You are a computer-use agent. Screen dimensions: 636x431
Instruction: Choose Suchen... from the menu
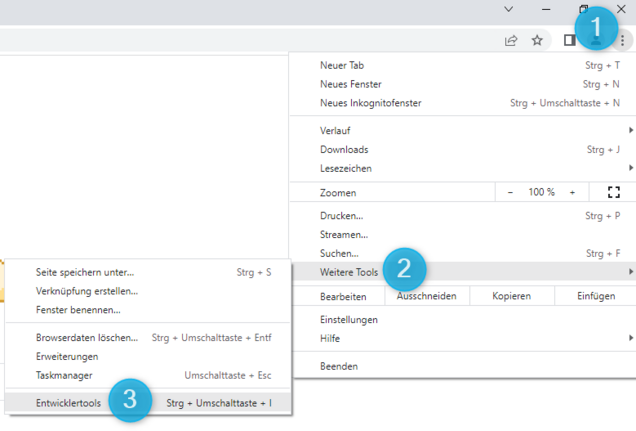pos(462,253)
